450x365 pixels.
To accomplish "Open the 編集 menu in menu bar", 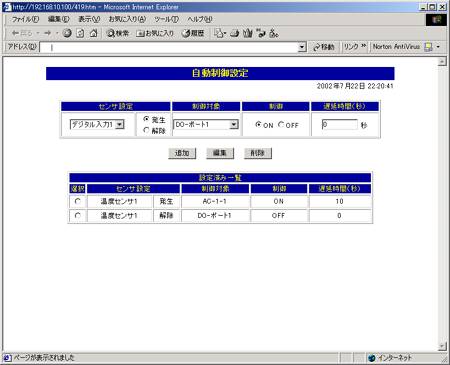I will pyautogui.click(x=59, y=19).
